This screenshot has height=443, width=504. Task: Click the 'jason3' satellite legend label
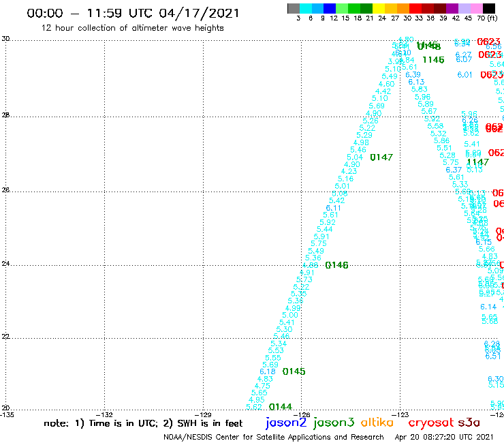[x=334, y=423]
